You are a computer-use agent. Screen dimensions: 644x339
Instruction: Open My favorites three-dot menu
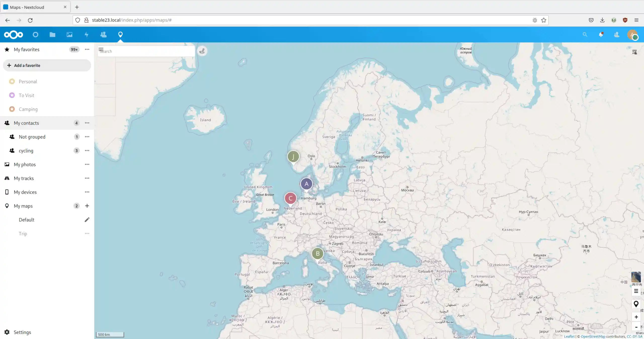pyautogui.click(x=87, y=50)
